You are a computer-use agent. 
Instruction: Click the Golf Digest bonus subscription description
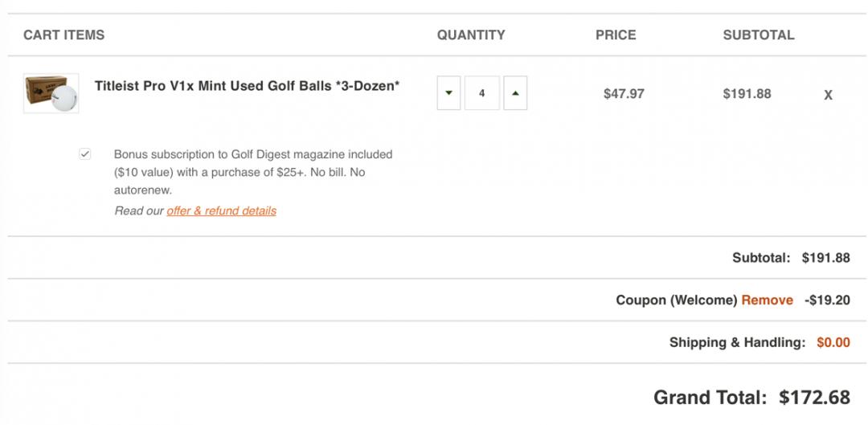point(252,172)
